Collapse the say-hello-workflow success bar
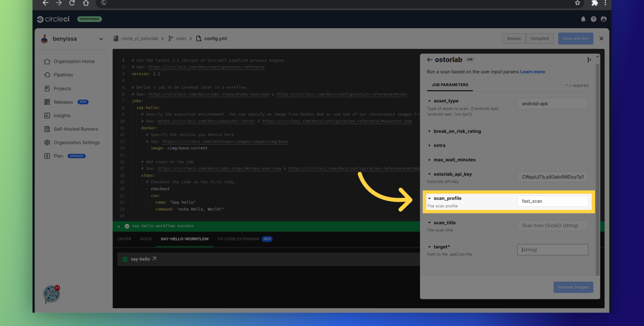This screenshot has width=644, height=326. coord(119,226)
